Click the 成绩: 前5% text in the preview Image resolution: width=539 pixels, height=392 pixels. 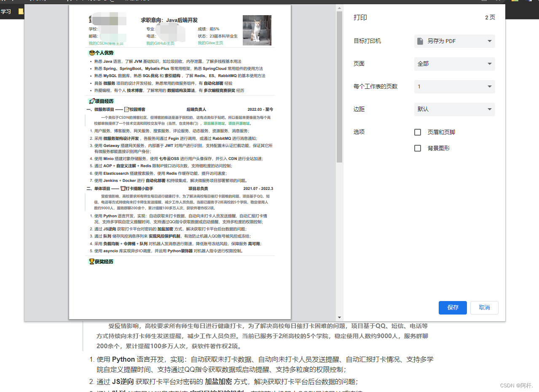209,29
